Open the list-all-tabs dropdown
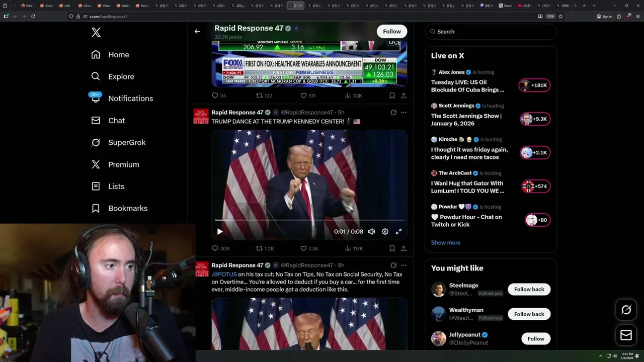Viewport: 644px width, 362px height. coord(594,6)
